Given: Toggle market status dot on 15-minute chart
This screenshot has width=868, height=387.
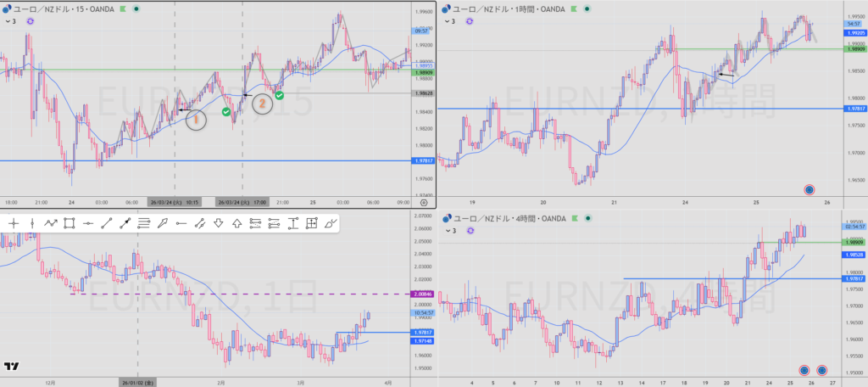Looking at the screenshot, I should coord(137,8).
